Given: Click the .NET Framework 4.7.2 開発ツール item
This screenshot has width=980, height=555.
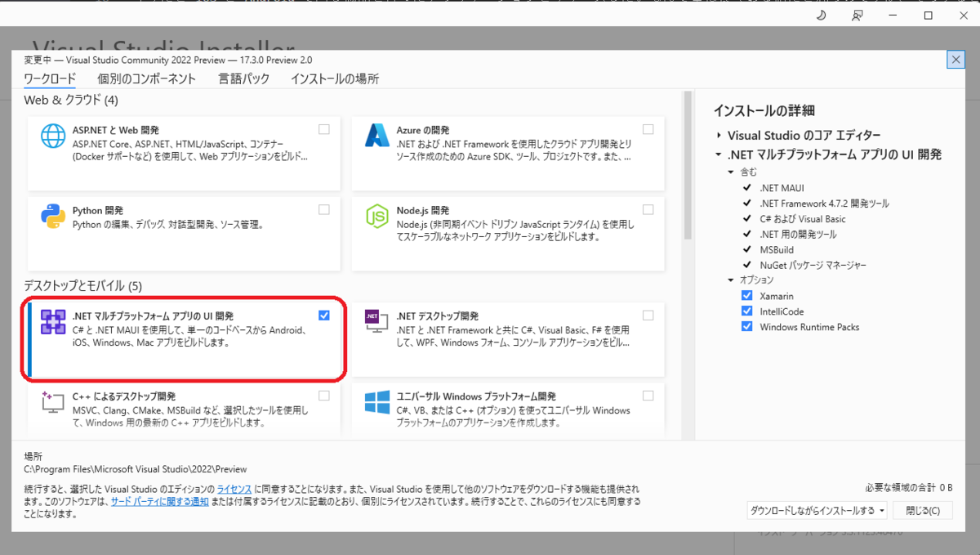Looking at the screenshot, I should click(x=824, y=204).
